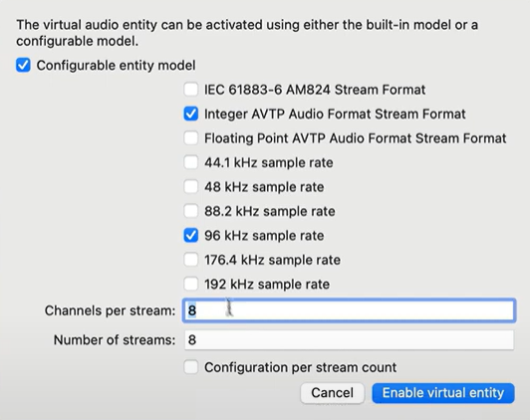Focus the Number of streams field

click(349, 339)
